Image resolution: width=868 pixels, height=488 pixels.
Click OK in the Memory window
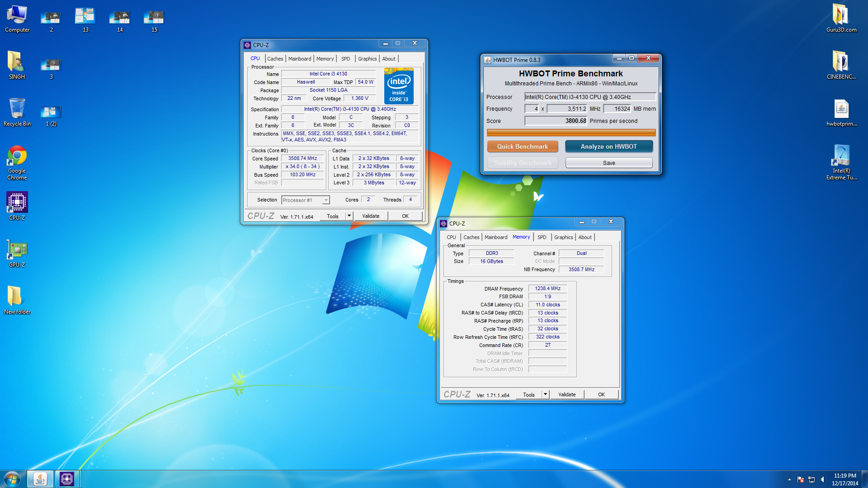[x=602, y=394]
